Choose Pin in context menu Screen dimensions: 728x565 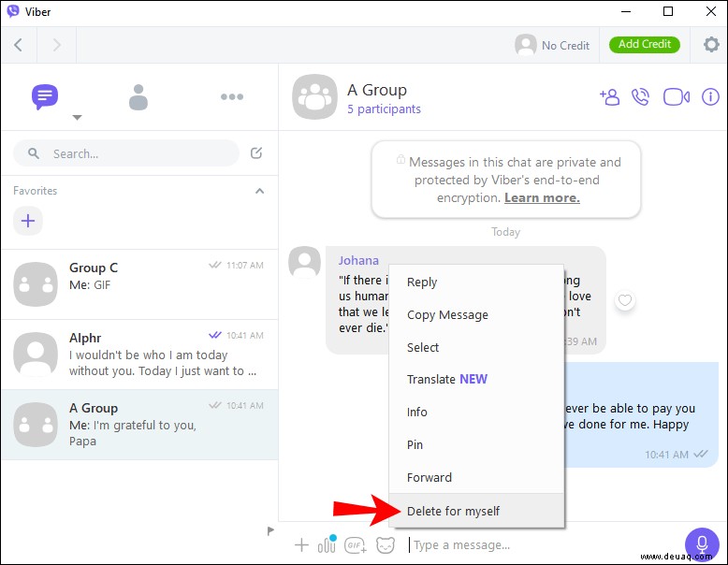point(476,444)
